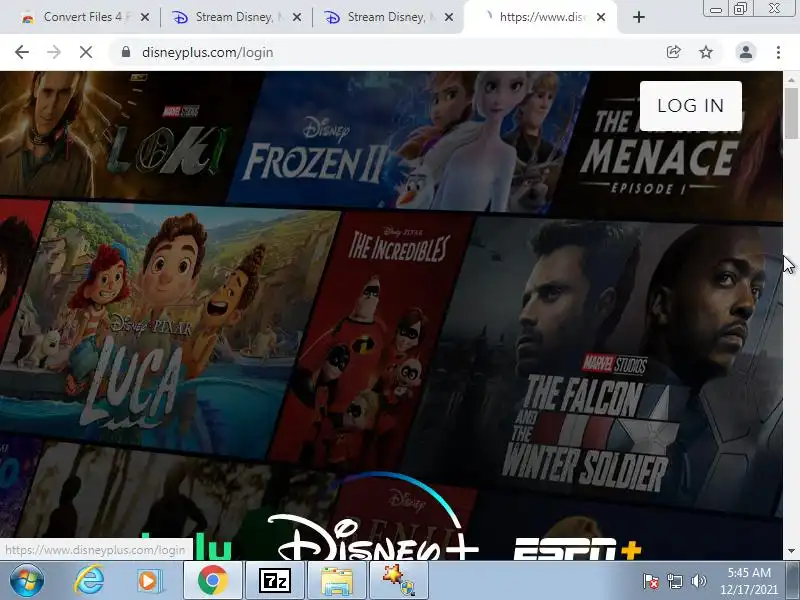Click the vertical scrollbar thumb
The width and height of the screenshot is (800, 600).
[x=791, y=113]
